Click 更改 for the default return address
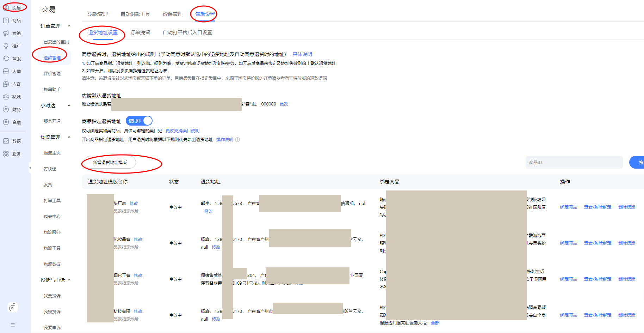 click(284, 104)
